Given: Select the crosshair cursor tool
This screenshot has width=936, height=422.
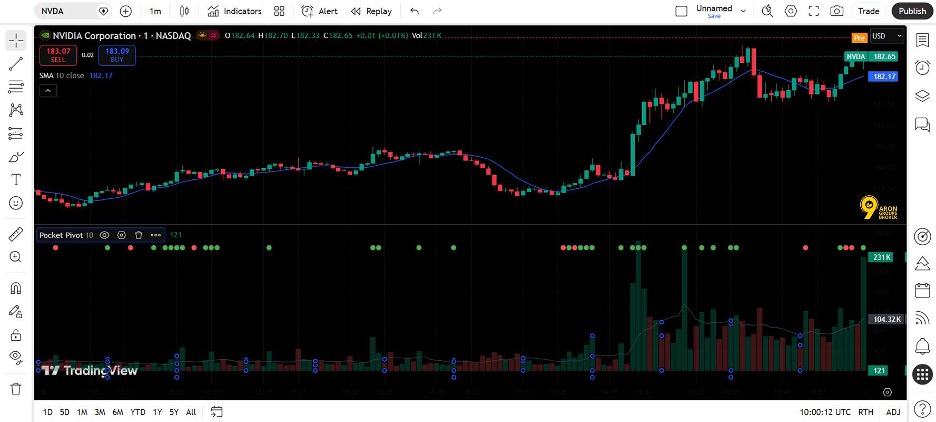Looking at the screenshot, I should [16, 41].
